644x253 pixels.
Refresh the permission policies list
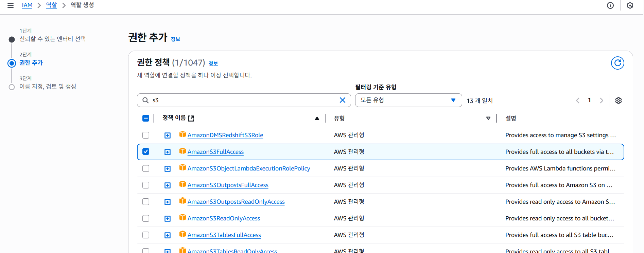[617, 63]
